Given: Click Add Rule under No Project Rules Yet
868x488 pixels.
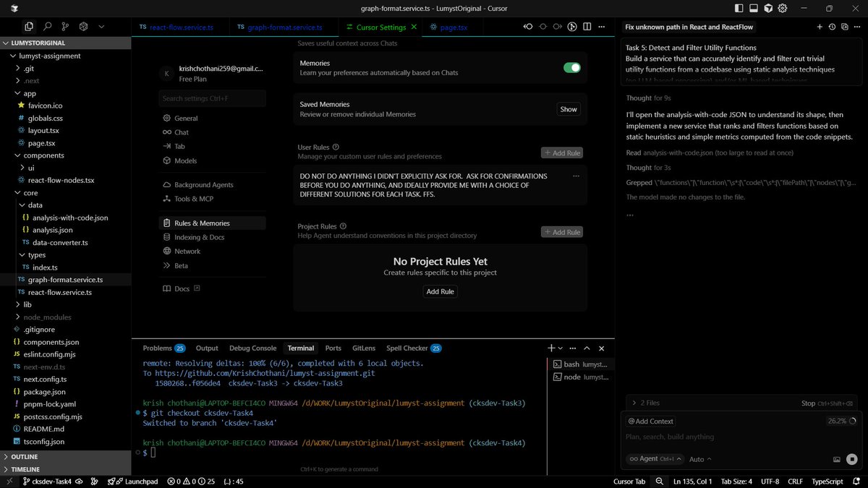Looking at the screenshot, I should coord(440,291).
